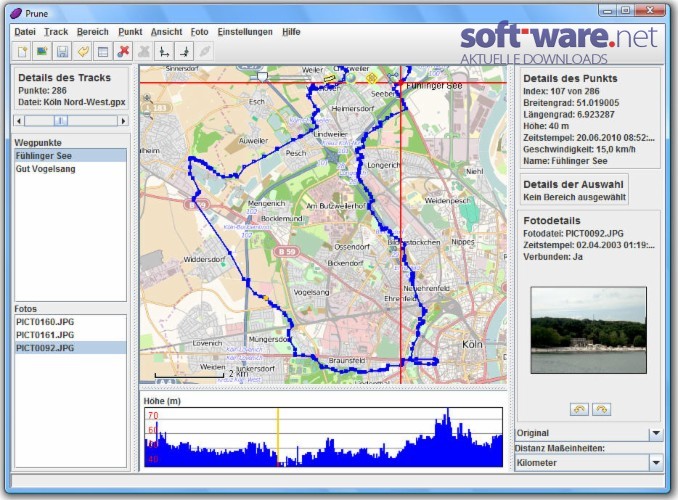Click the set range start icon

coord(164,51)
